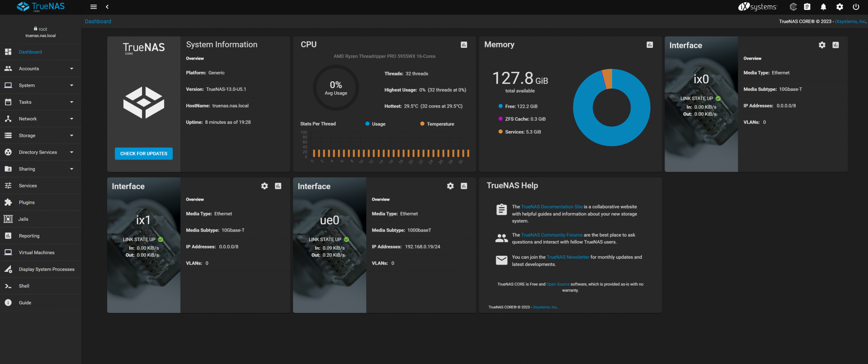868x364 pixels.
Task: Click the Shell prompt icon in sidebar
Action: pyautogui.click(x=8, y=286)
